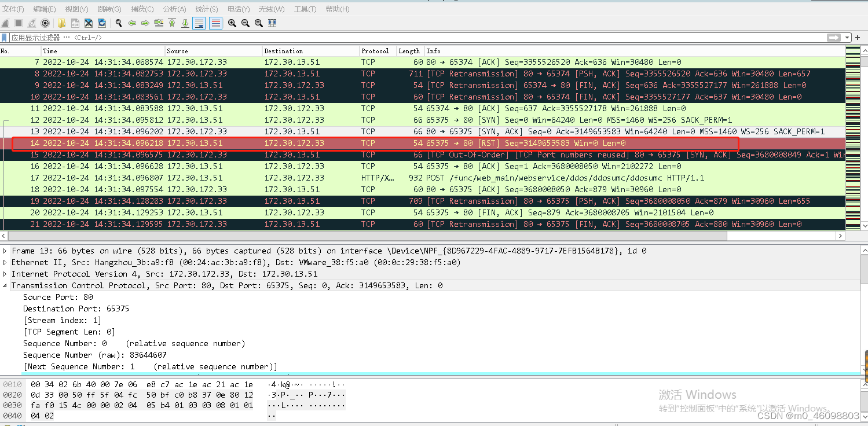Open display filter history dropdown
This screenshot has width=868, height=426.
848,38
